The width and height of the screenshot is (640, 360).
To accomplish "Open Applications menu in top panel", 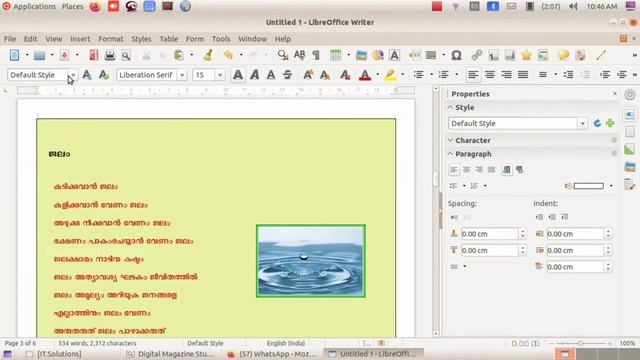I will point(34,7).
